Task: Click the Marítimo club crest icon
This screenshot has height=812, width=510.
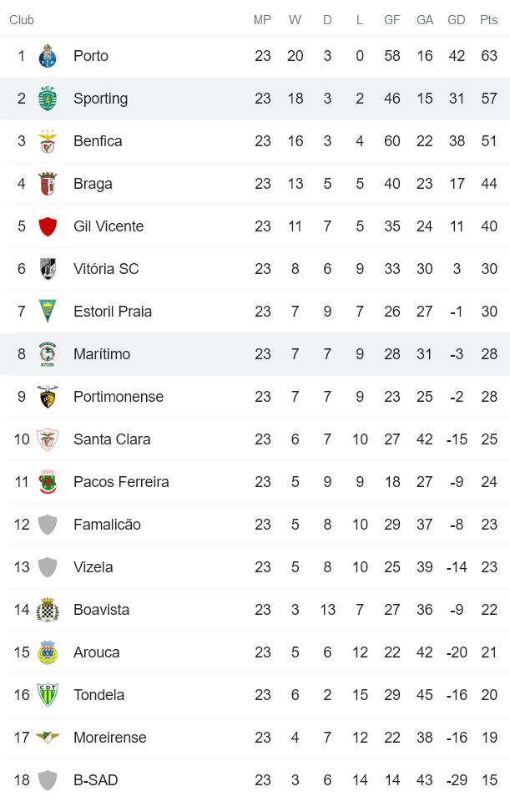Action: [48, 354]
